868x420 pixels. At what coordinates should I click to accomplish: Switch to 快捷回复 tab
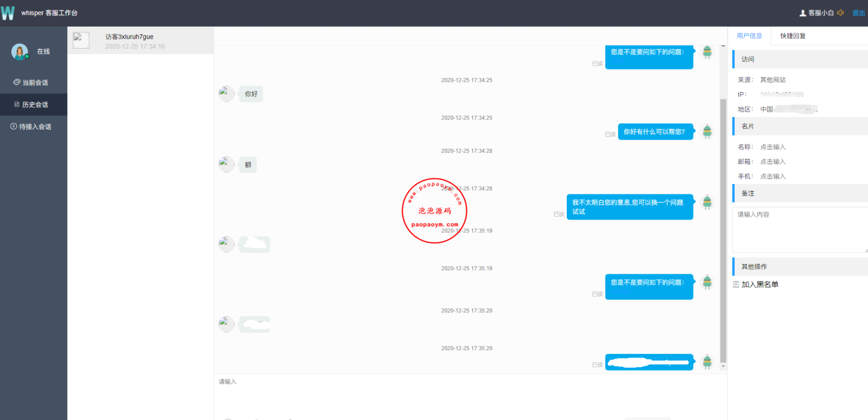click(793, 36)
